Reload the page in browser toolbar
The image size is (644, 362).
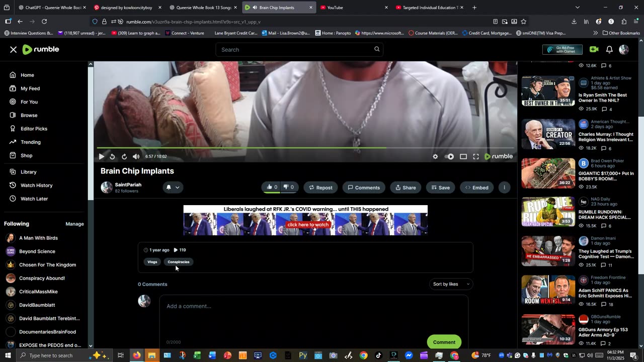point(44,22)
